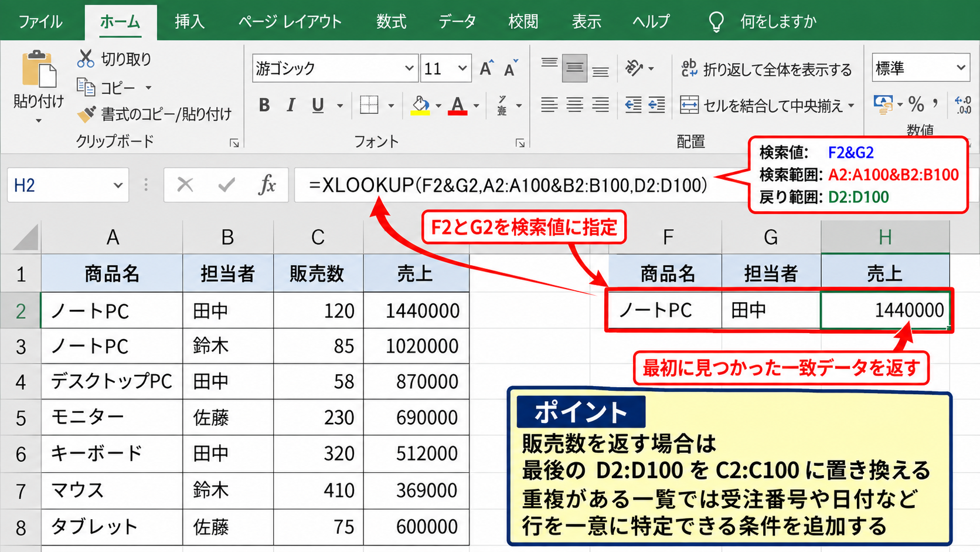Click the Align Right icon

click(600, 106)
